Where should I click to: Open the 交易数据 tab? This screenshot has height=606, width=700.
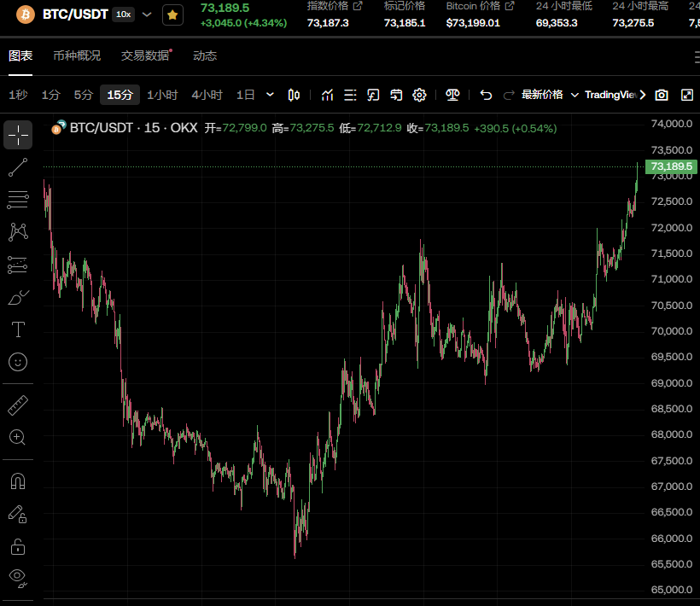tap(145, 55)
